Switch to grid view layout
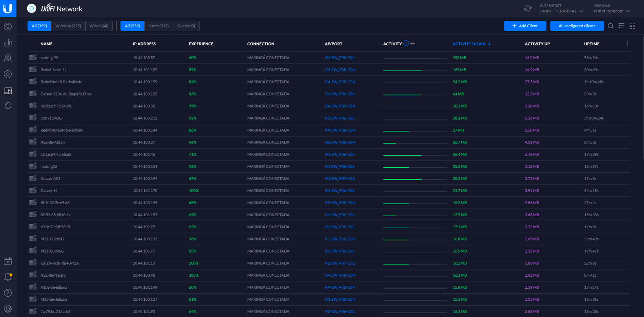 pos(632,26)
